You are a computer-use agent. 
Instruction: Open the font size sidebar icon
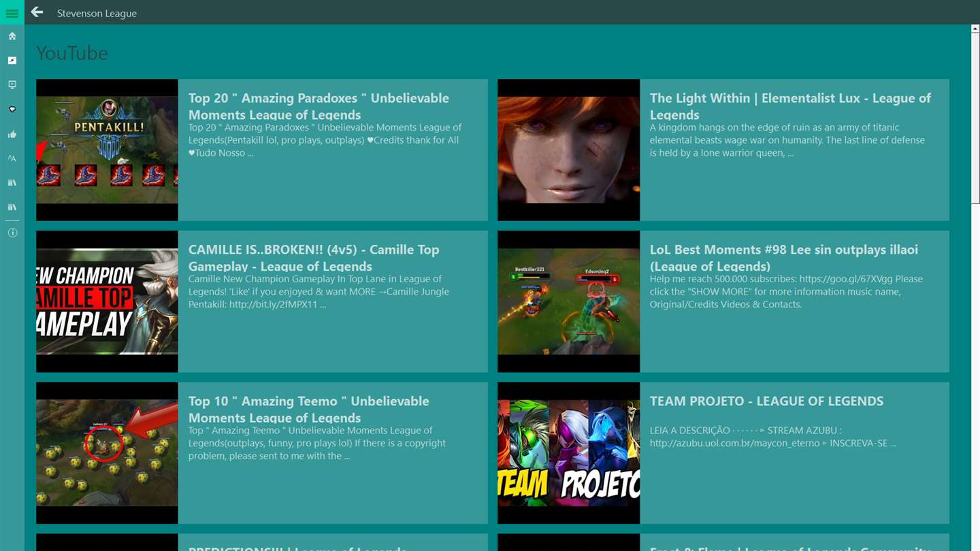tap(12, 158)
